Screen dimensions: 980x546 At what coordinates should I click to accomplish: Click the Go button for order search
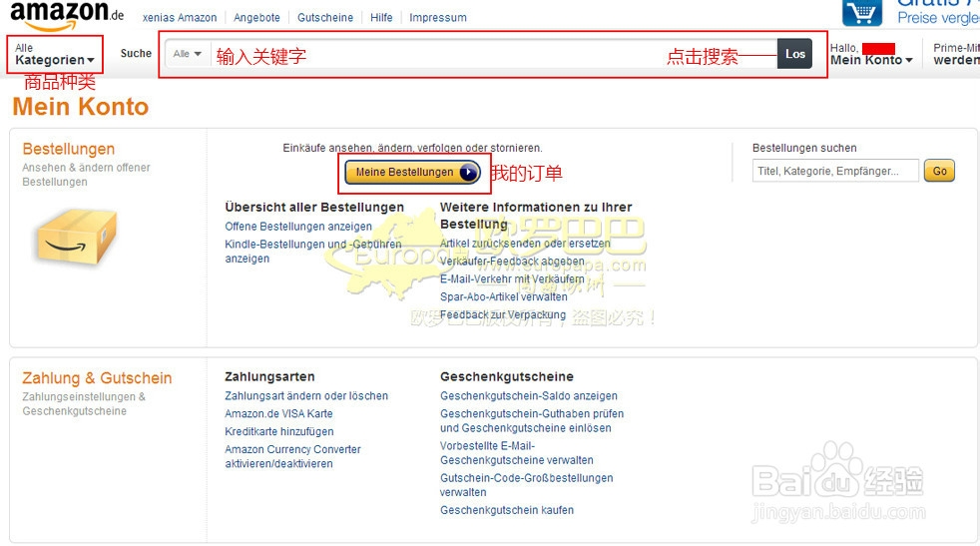point(939,171)
